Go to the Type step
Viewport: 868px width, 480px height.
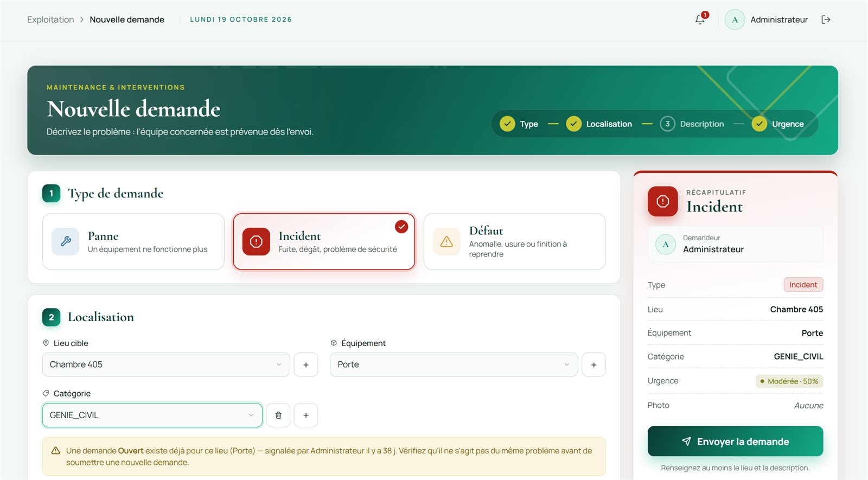(519, 124)
